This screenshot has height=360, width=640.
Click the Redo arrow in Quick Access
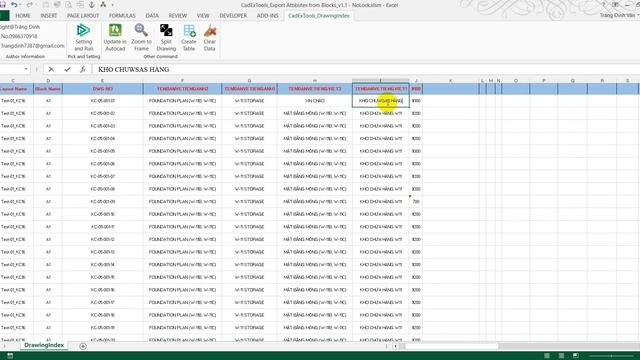click(x=29, y=5)
